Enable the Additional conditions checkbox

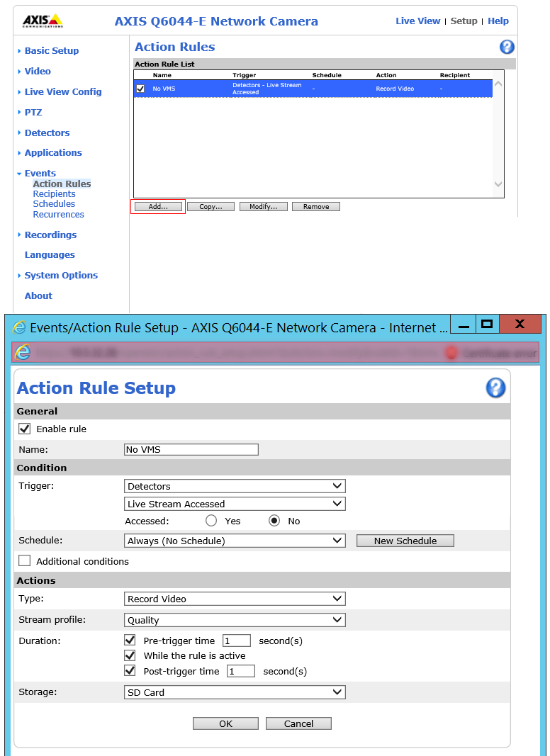(25, 561)
